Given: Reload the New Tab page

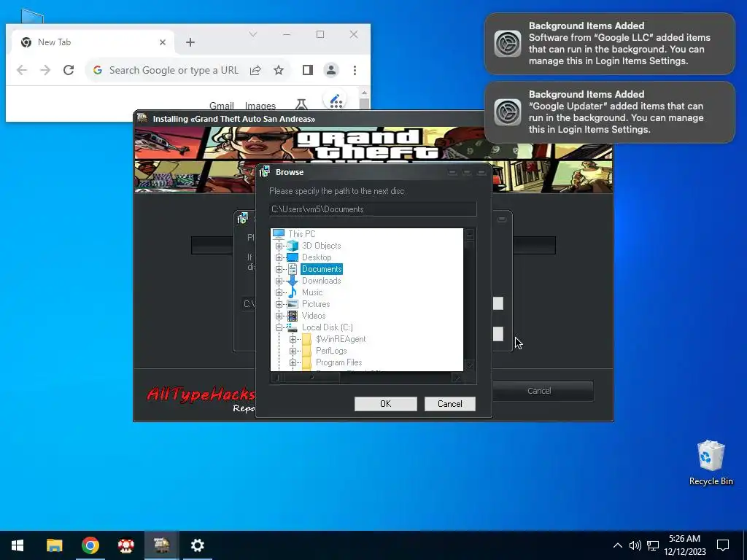Looking at the screenshot, I should pos(69,71).
